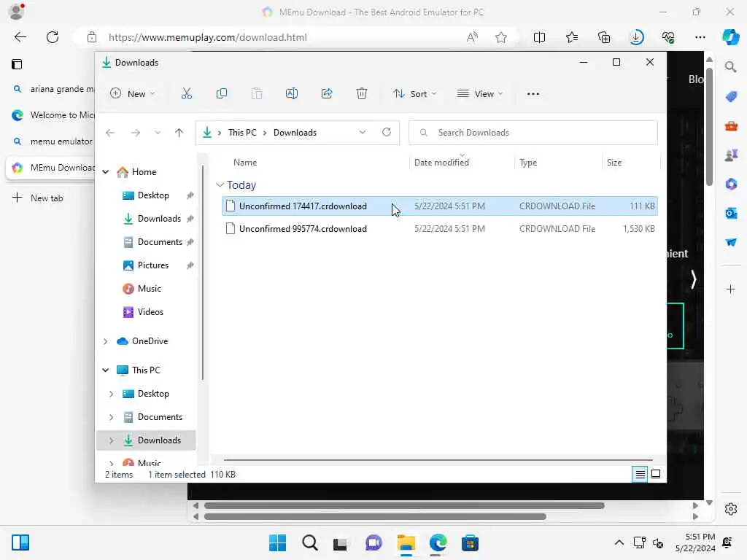Open Browser essentials heart icon
Viewport: 747px width, 560px height.
[668, 37]
